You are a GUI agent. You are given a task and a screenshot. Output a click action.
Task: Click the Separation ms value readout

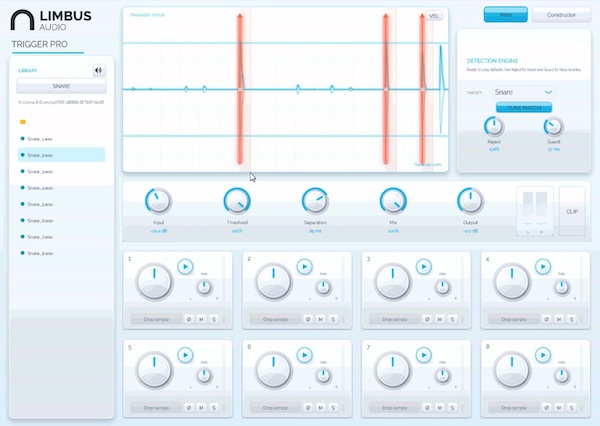tap(315, 231)
